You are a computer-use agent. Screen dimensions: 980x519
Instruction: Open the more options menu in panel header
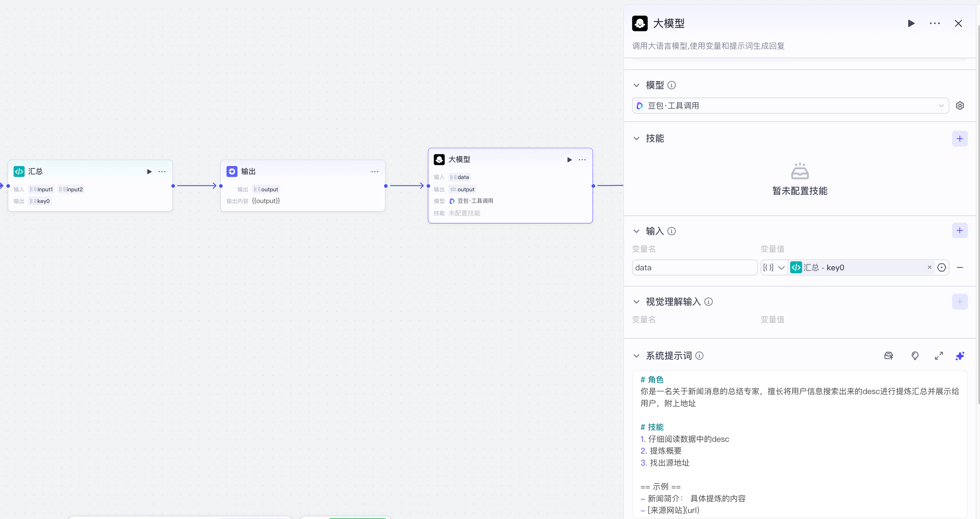tap(935, 23)
